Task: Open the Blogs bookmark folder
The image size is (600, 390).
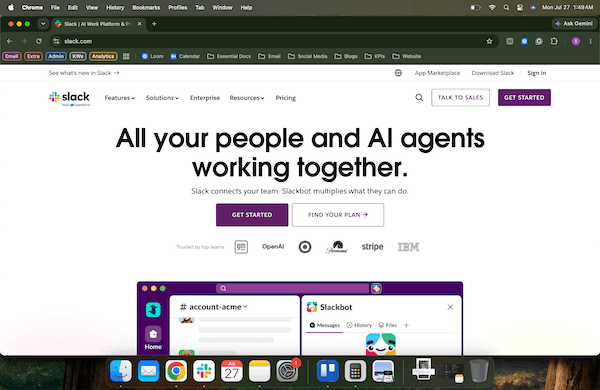Action: coord(346,56)
